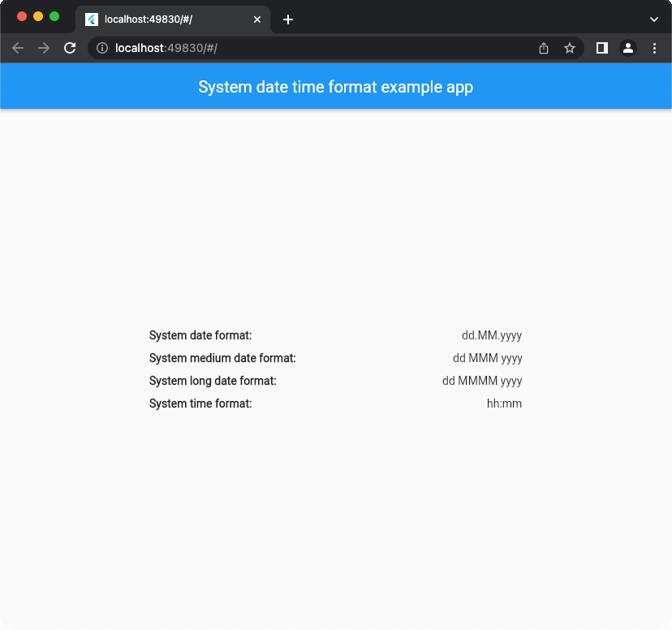This screenshot has height=630, width=672.
Task: Click the 'System long date format:' label
Action: (213, 381)
